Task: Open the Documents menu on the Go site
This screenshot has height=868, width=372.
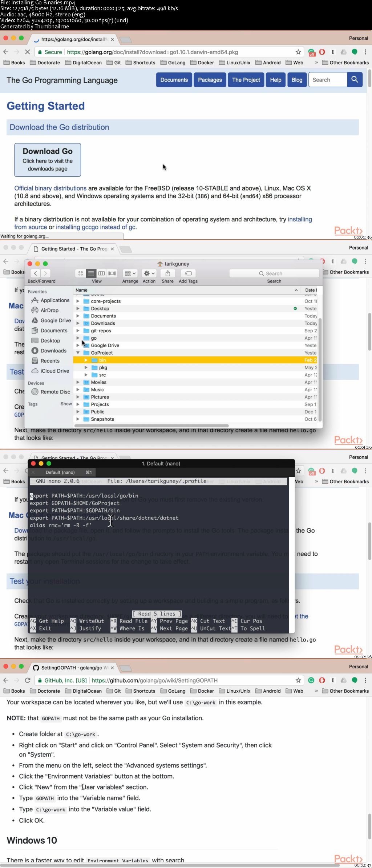Action: point(174,80)
